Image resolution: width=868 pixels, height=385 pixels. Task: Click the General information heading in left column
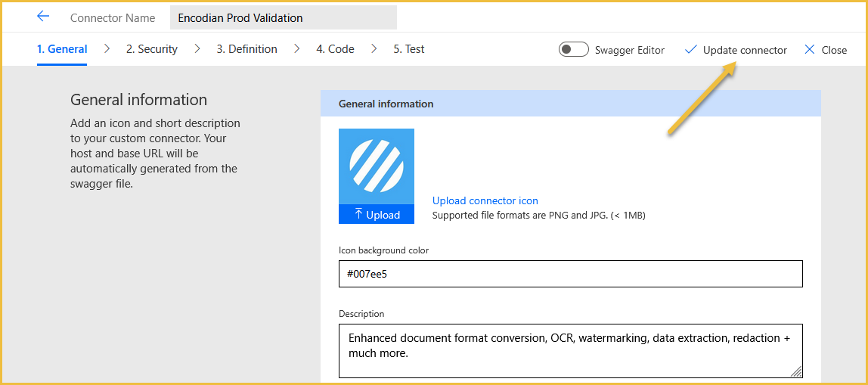(139, 100)
